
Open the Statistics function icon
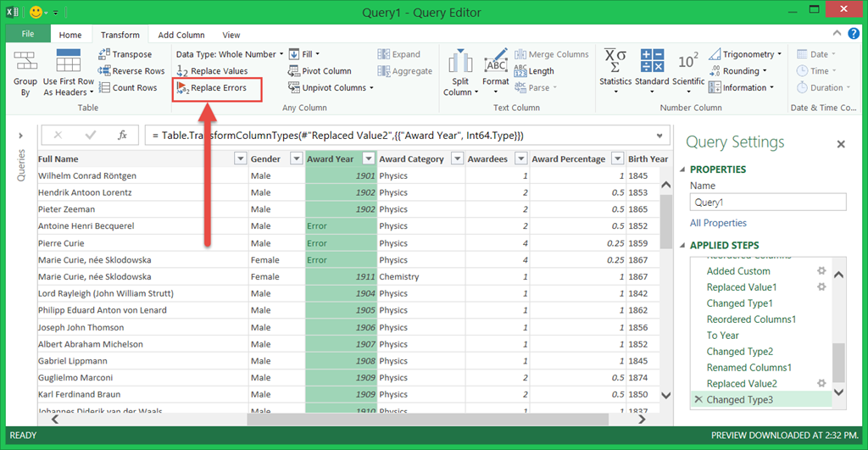click(x=615, y=61)
